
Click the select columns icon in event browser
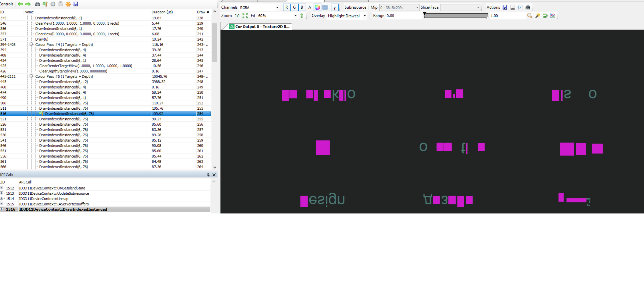pos(60,4)
